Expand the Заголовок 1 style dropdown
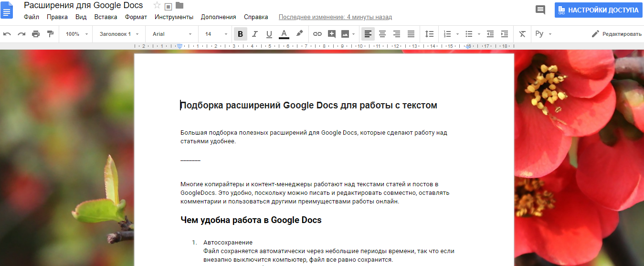This screenshot has width=644, height=266. point(119,34)
